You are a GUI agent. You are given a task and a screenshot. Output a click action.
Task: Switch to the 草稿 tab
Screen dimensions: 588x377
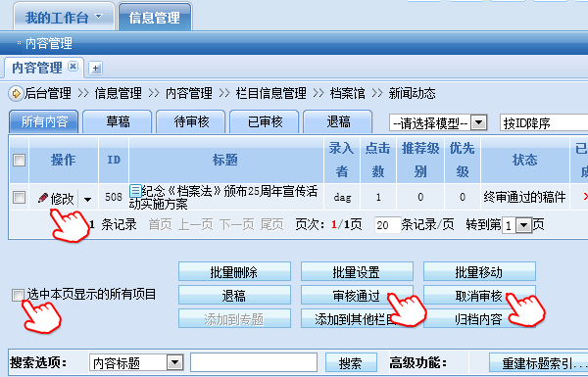pyautogui.click(x=118, y=121)
